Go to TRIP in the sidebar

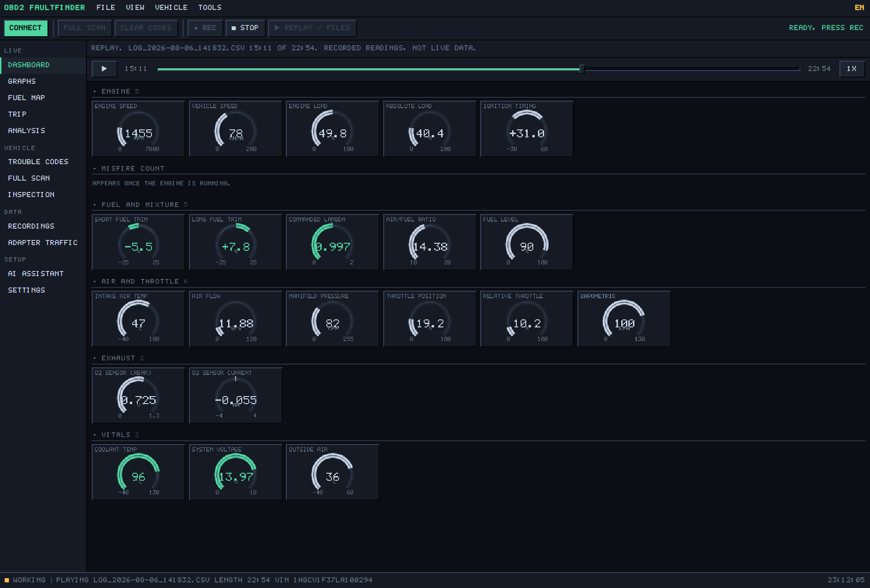(43, 114)
